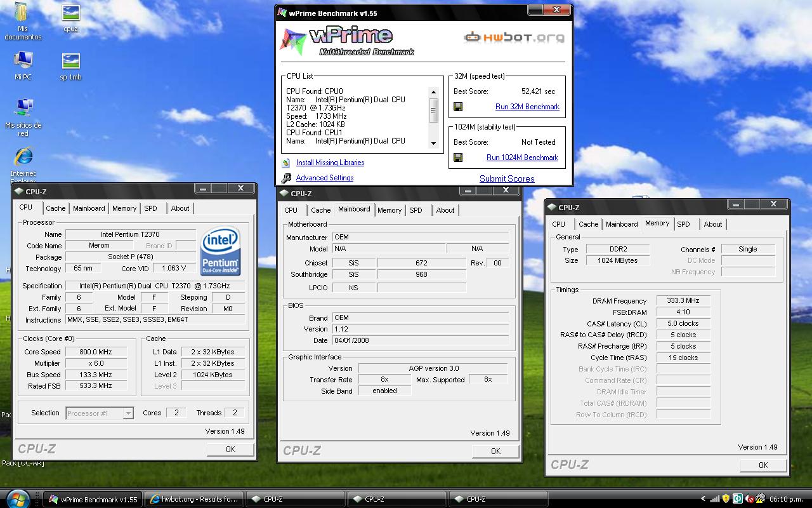Image resolution: width=812 pixels, height=508 pixels.
Task: Click OK in the middle CPU-Z window
Action: [495, 451]
